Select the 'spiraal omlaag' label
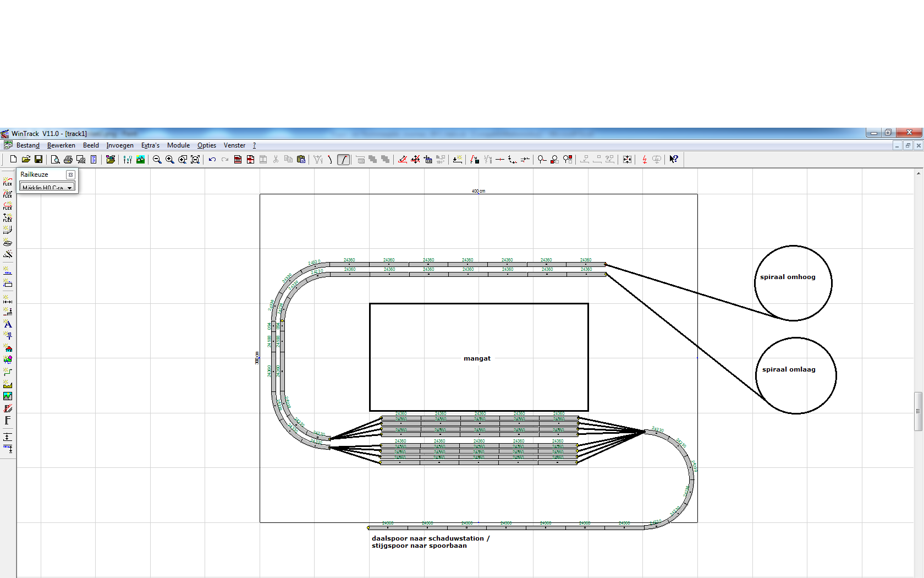Screen dimensions: 924x578 [789, 369]
